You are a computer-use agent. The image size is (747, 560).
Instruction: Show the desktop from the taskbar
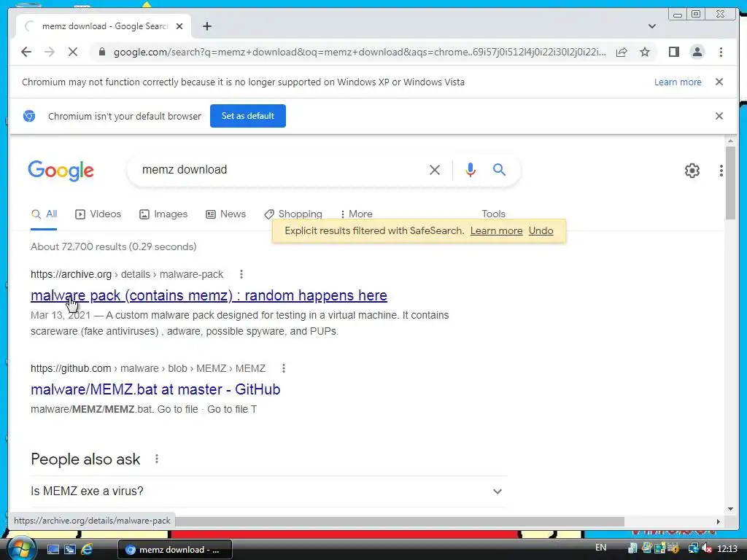coord(53,550)
